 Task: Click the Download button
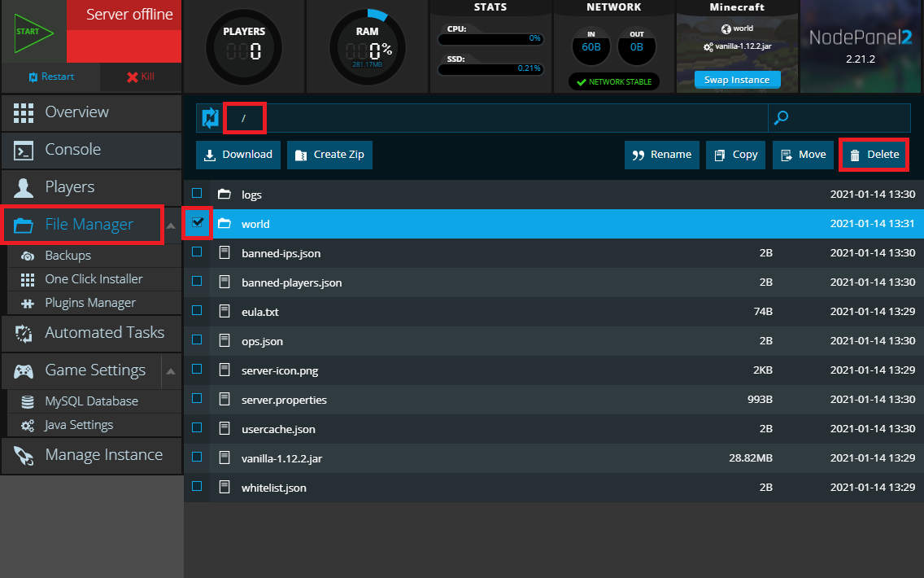[x=238, y=155]
